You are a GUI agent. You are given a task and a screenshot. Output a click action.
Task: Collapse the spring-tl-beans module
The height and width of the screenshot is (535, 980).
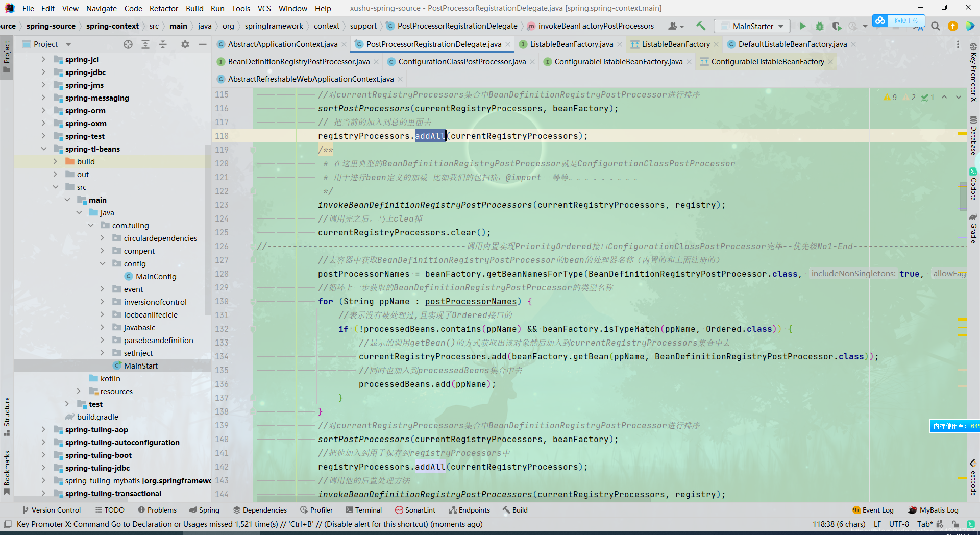(44, 149)
